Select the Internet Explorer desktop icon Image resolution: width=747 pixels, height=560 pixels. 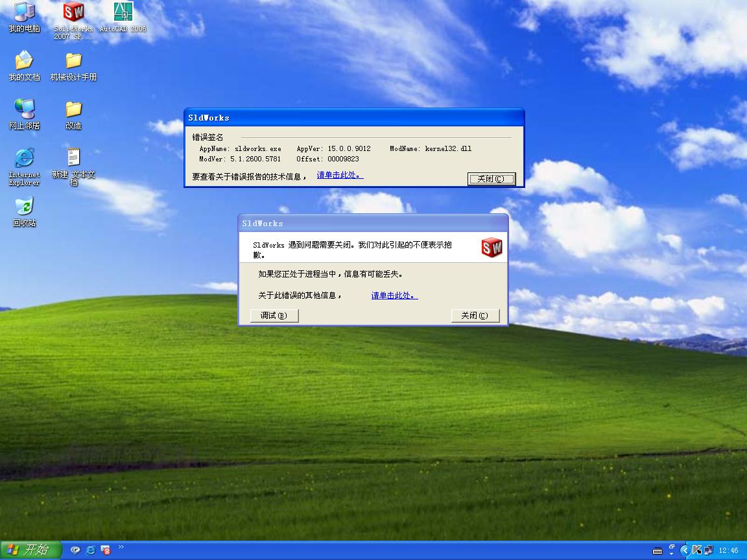click(24, 167)
